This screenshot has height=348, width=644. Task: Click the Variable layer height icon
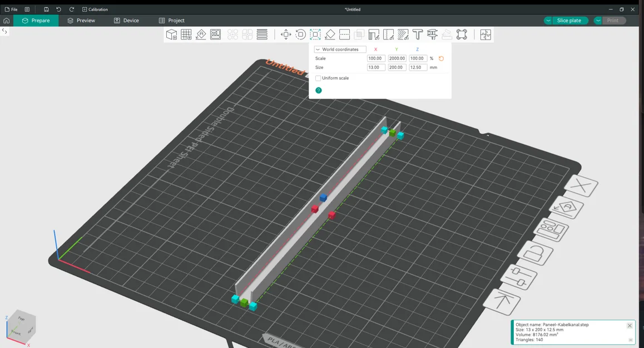262,35
